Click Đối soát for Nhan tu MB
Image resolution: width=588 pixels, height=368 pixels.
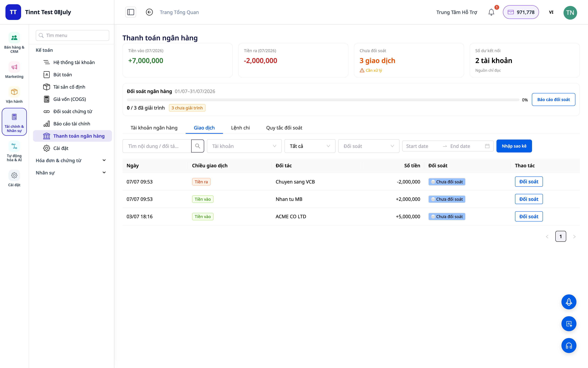[529, 199]
